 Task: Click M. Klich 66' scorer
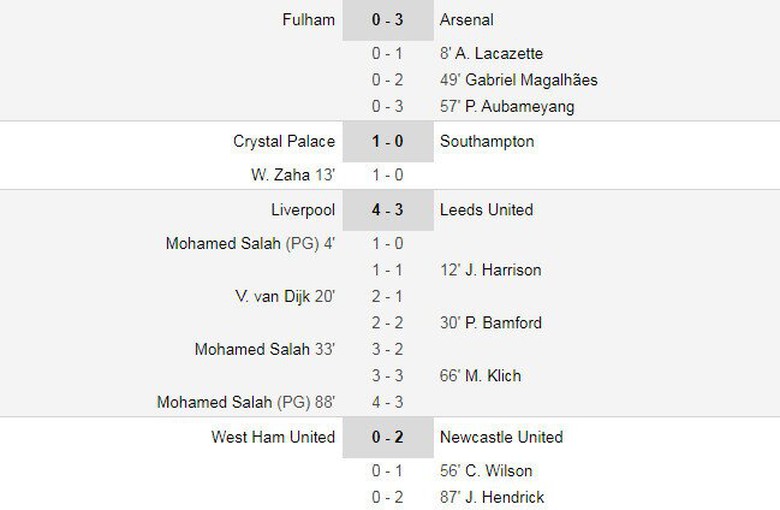coord(480,376)
